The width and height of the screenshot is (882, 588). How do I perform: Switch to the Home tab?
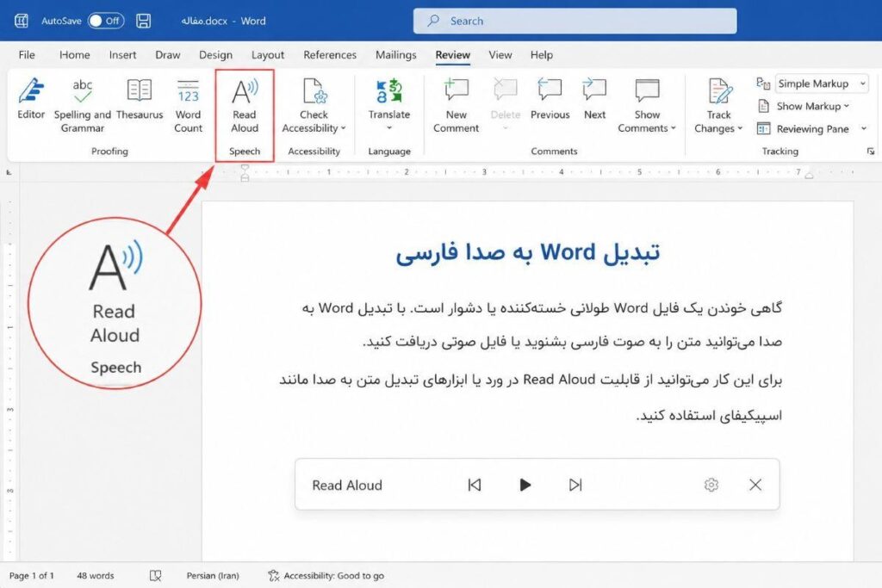point(74,54)
